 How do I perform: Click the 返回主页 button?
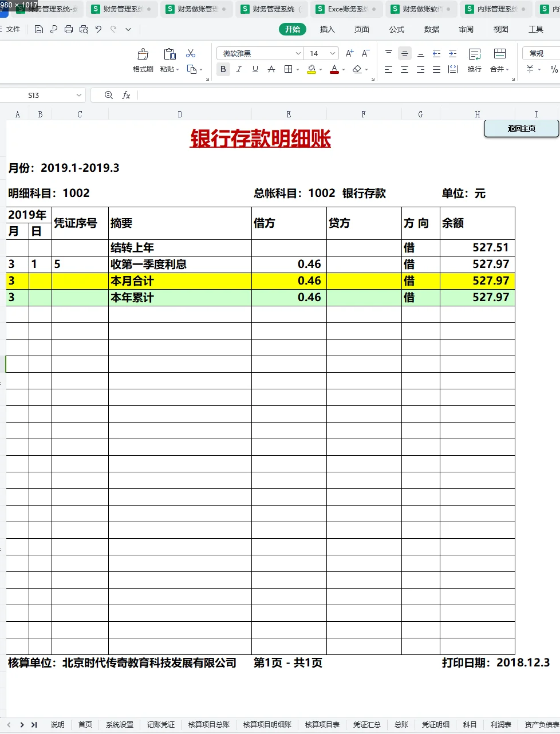pyautogui.click(x=520, y=129)
